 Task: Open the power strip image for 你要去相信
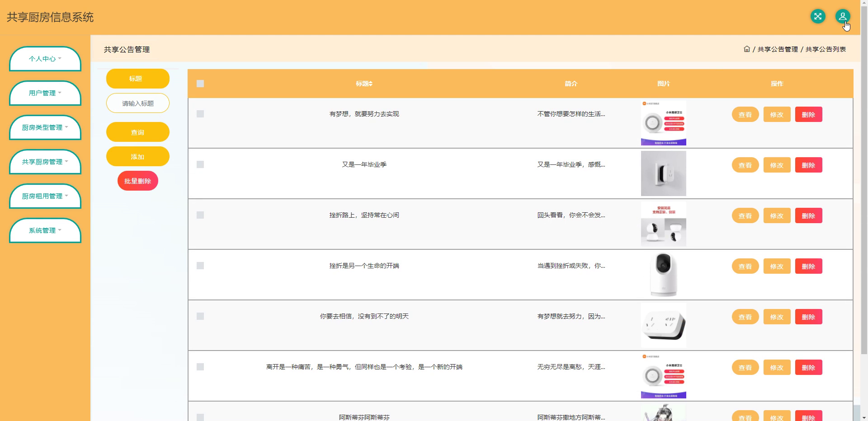click(663, 325)
